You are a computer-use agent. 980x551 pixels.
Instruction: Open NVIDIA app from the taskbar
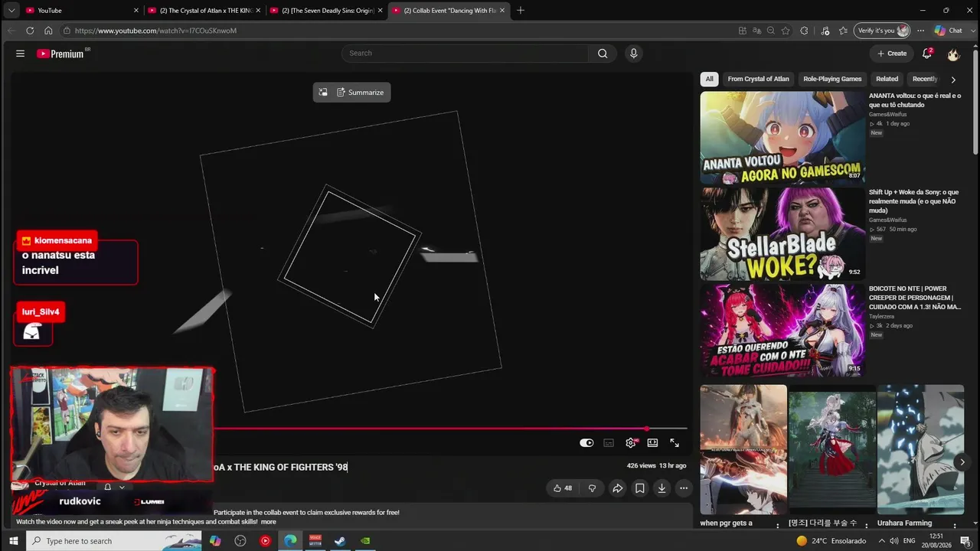click(x=365, y=541)
